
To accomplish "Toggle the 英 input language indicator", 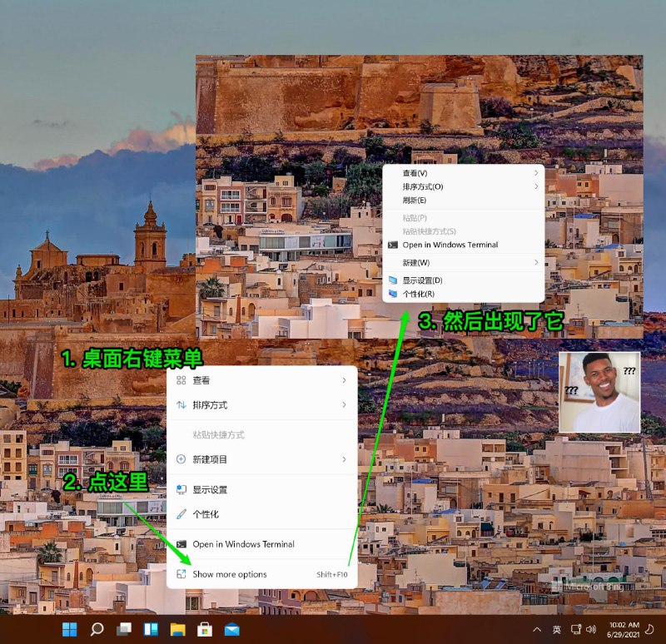I will click(557, 629).
